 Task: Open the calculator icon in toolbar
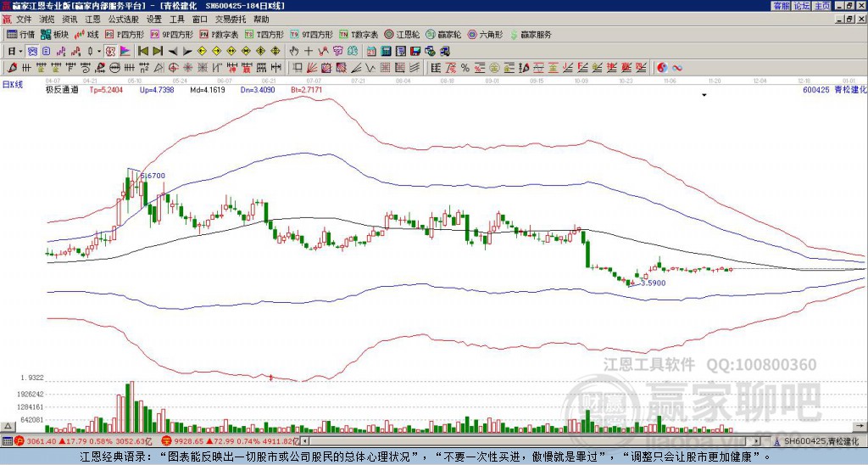coord(386,51)
